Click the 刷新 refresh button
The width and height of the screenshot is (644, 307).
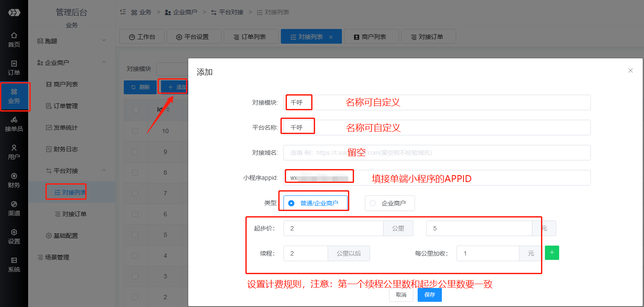(140, 87)
